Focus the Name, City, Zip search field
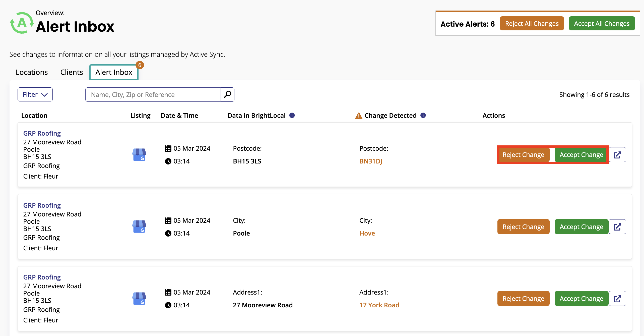The width and height of the screenshot is (644, 336). point(153,94)
